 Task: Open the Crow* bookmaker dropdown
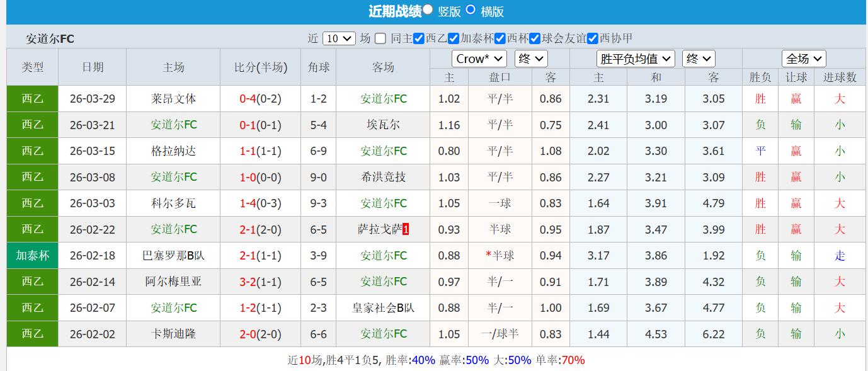[x=479, y=58]
